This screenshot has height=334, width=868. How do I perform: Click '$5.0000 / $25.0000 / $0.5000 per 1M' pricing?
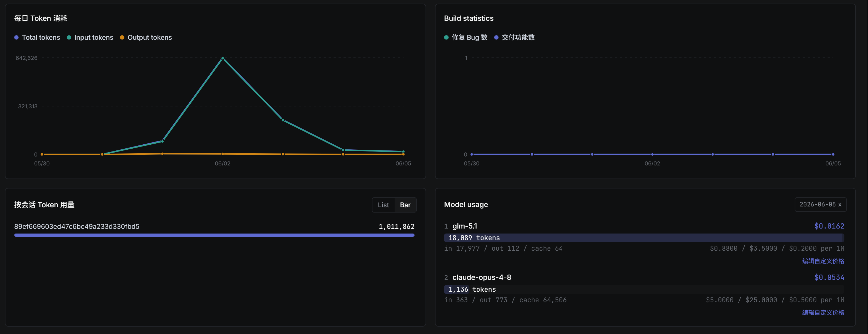775,300
